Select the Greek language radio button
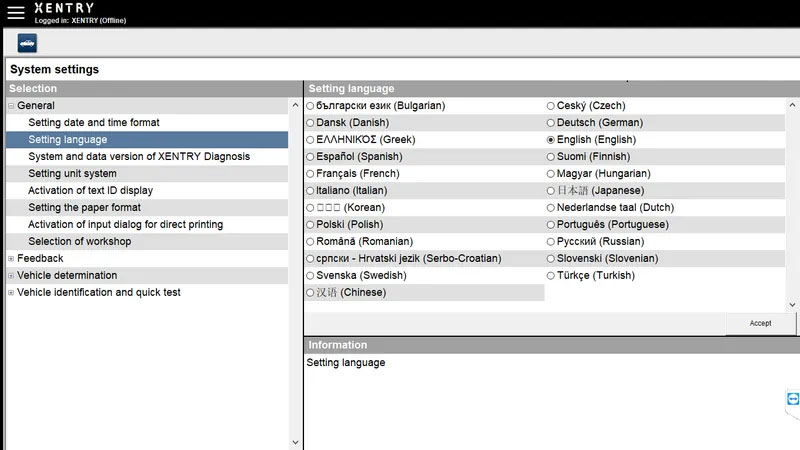800x450 pixels. 310,140
